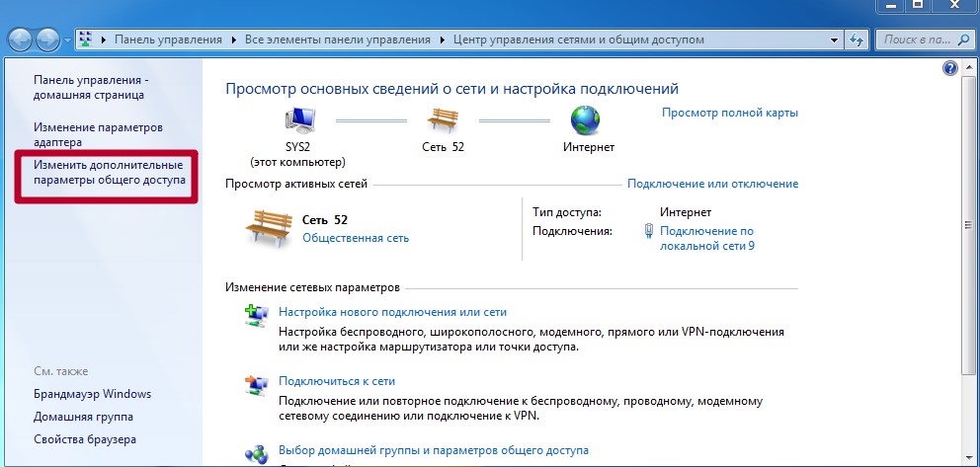Click the forward navigation arrow
Image resolution: width=980 pixels, height=467 pixels.
pyautogui.click(x=46, y=39)
